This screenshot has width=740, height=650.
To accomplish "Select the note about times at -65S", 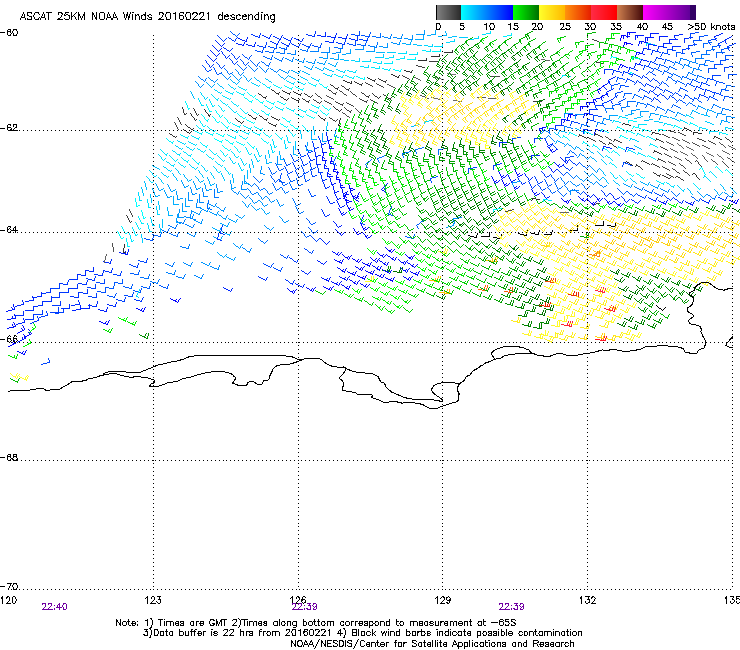I will coord(374,623).
